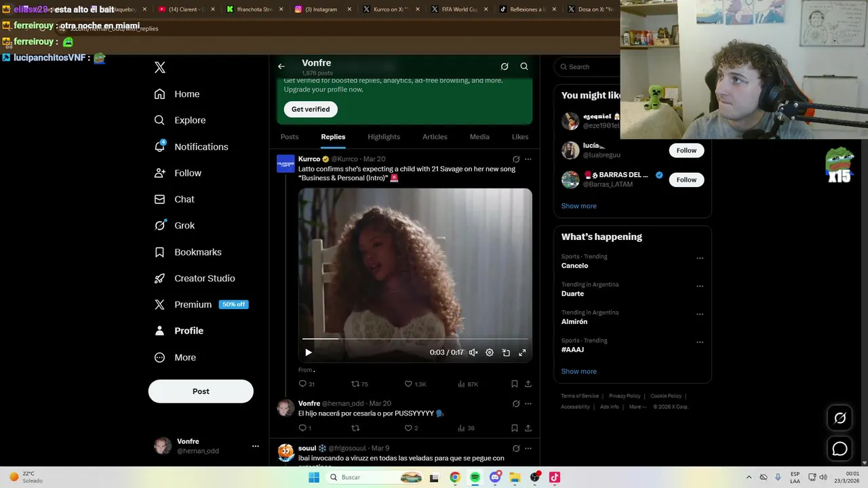
Task: Click Show more under You might like
Action: [578, 206]
